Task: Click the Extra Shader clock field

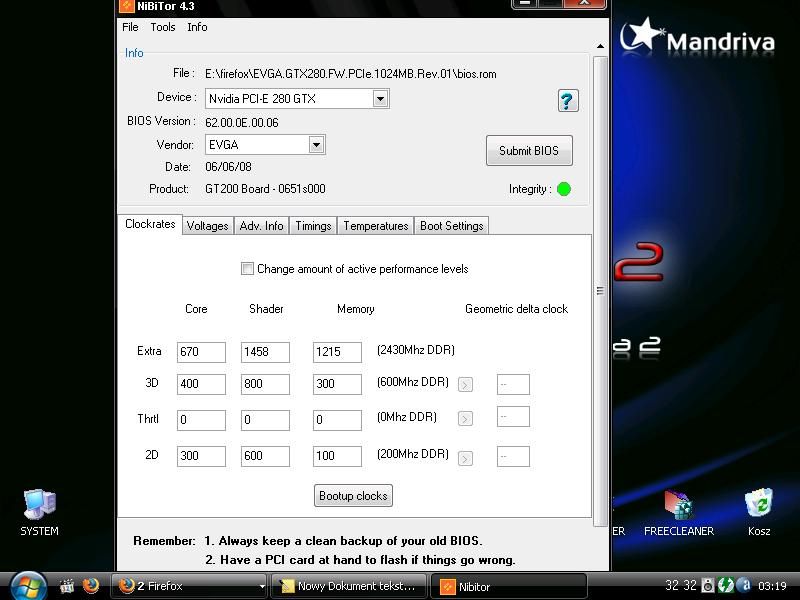Action: tap(265, 352)
